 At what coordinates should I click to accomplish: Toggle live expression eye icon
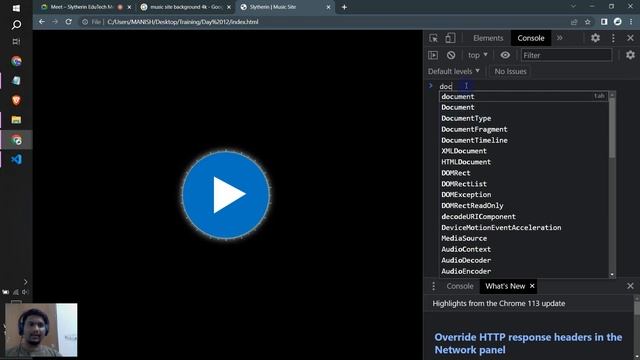point(505,55)
